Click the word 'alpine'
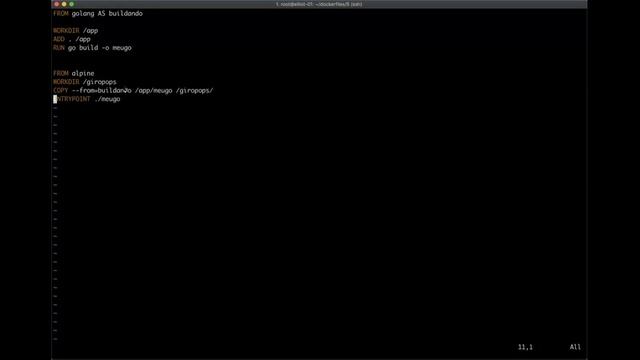 [83, 73]
